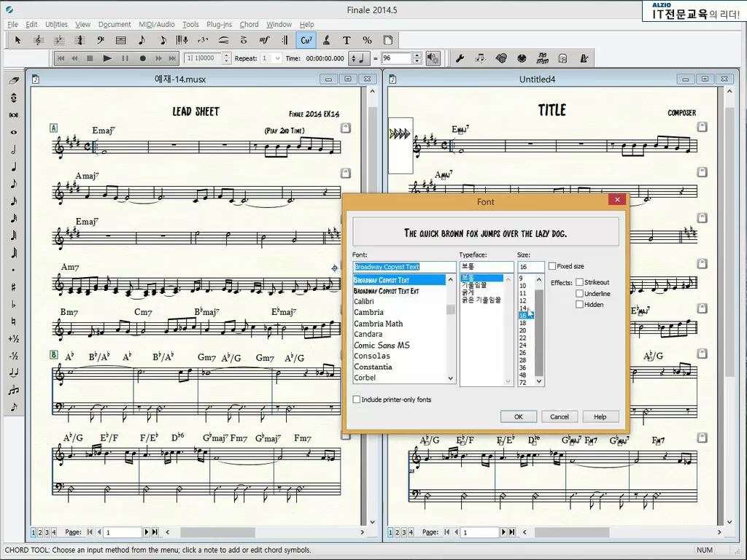Confirm font with OK button
The image size is (747, 560).
pos(519,416)
